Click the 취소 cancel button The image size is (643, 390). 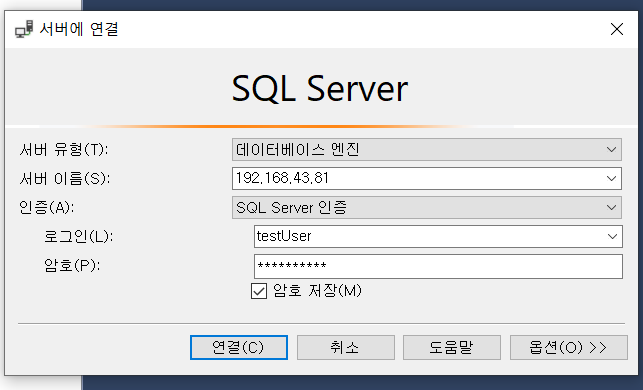click(346, 347)
